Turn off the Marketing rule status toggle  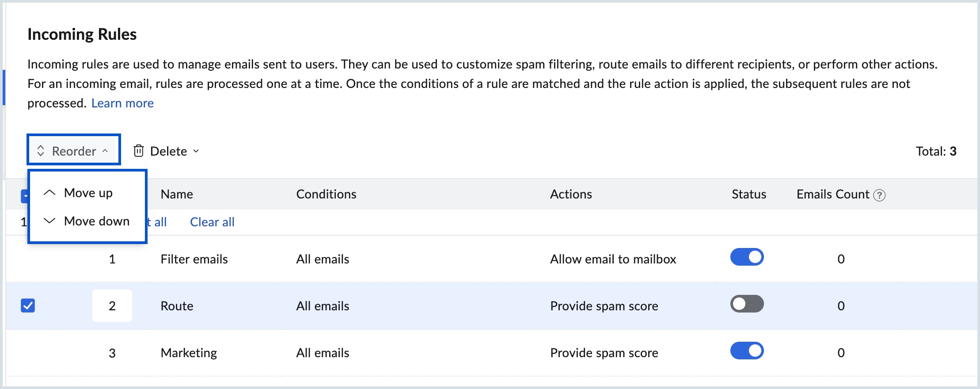tap(747, 351)
